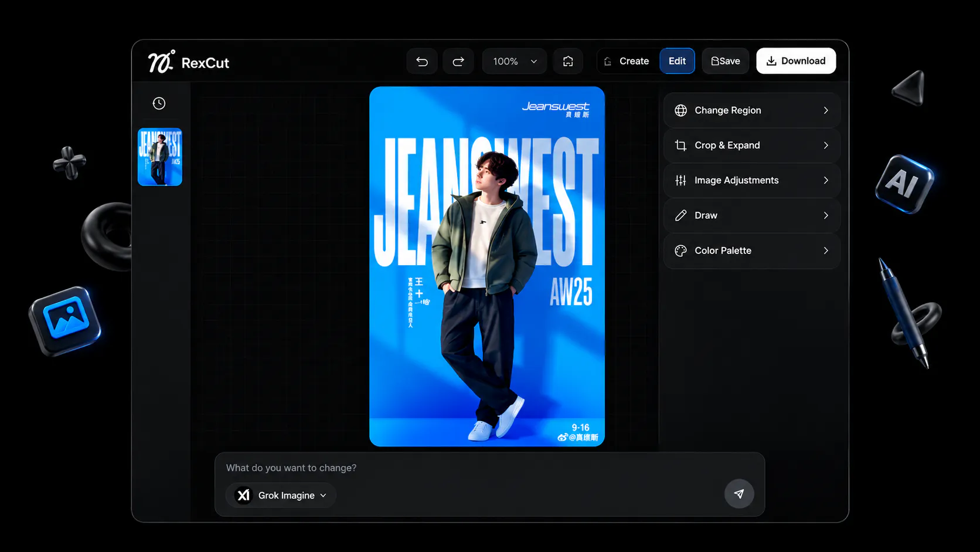Expand the Draw option
Viewport: 980px width, 552px height.
coord(752,215)
